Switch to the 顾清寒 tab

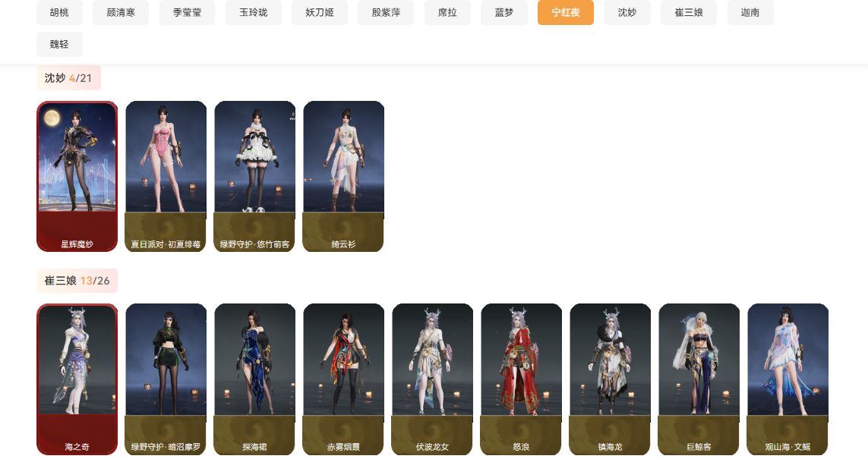tap(121, 12)
